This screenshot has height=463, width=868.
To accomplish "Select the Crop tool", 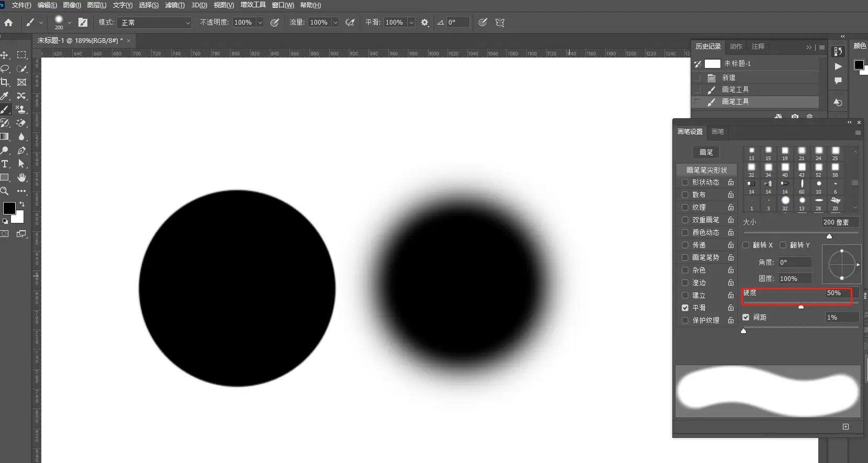I will click(x=5, y=82).
